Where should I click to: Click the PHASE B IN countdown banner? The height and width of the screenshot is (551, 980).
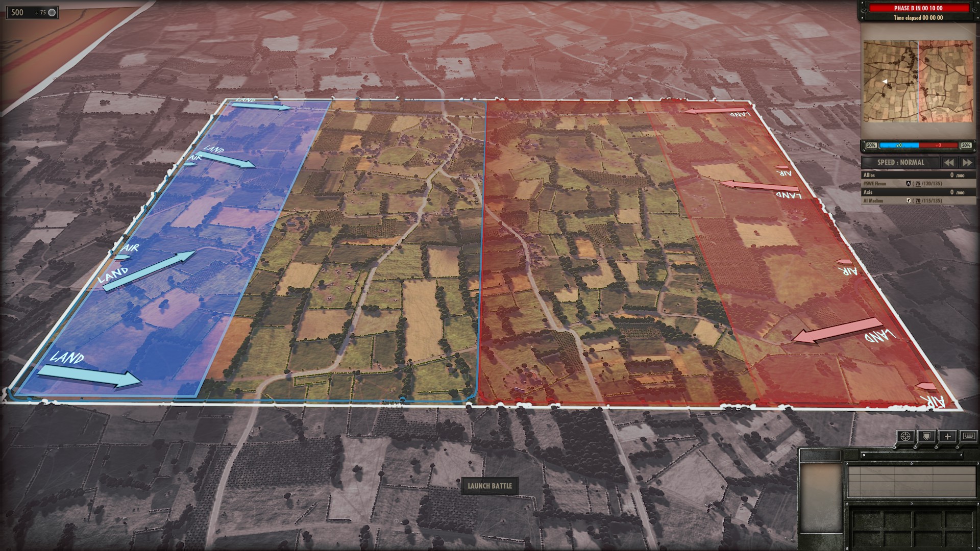point(918,8)
